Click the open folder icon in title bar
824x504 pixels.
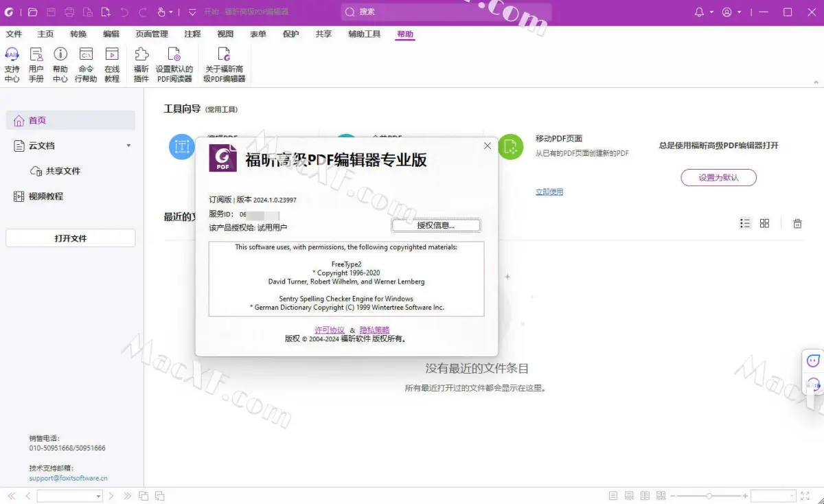pyautogui.click(x=32, y=12)
